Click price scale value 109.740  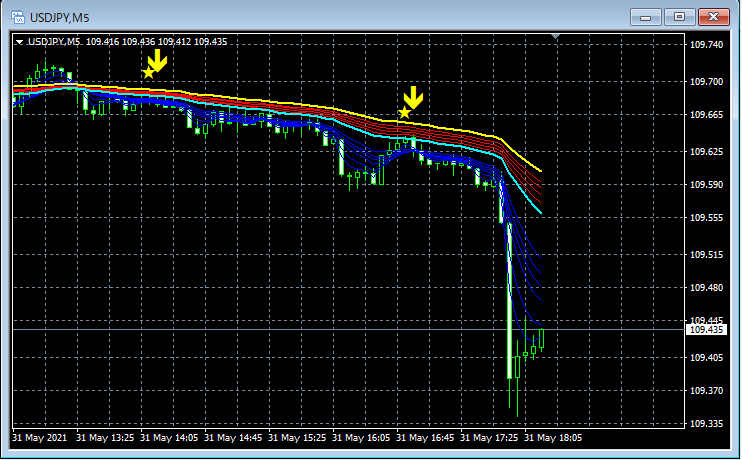pos(707,45)
